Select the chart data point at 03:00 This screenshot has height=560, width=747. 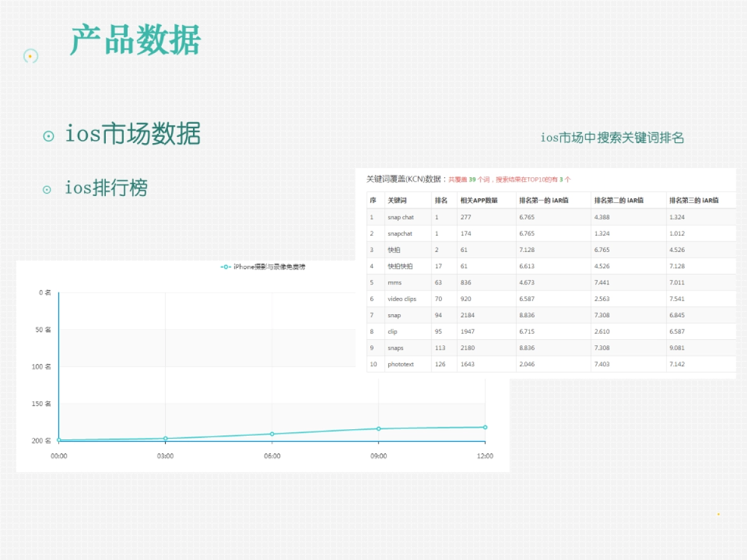[165, 438]
